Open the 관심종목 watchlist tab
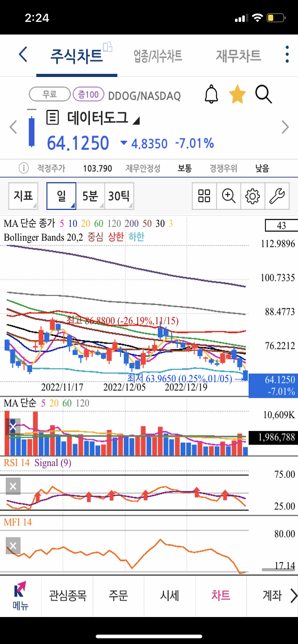 (x=68, y=596)
